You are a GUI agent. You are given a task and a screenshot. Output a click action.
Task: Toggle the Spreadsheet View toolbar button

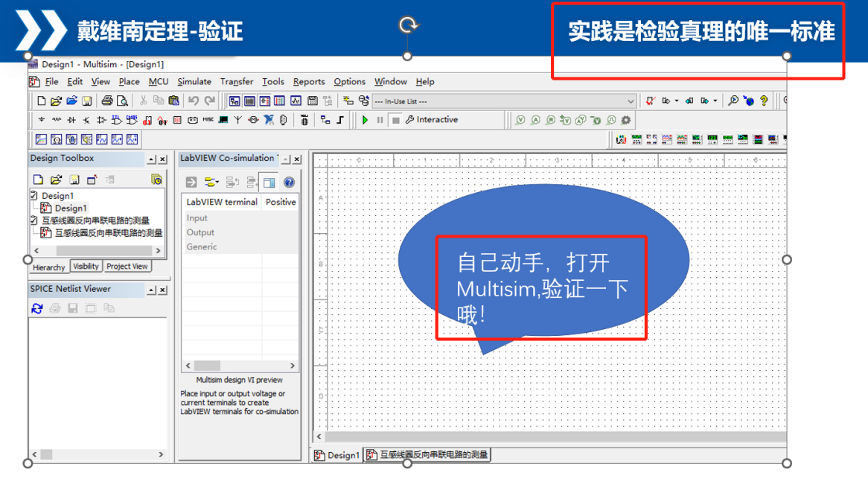pos(249,101)
